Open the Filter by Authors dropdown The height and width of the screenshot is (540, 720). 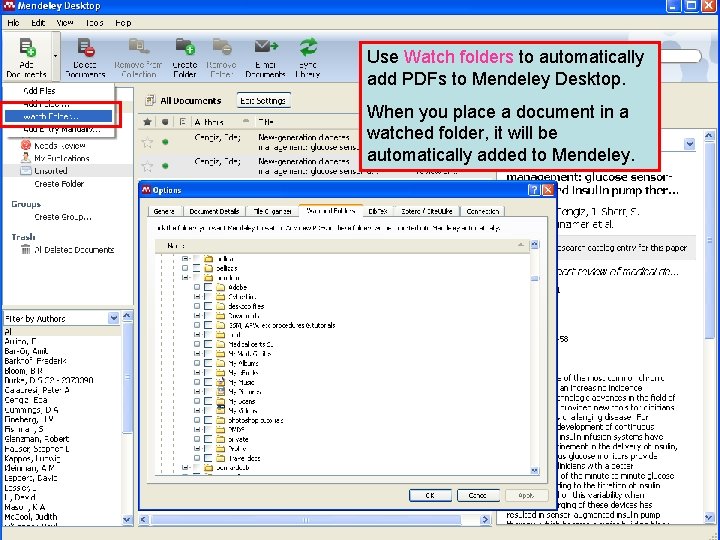tap(113, 318)
